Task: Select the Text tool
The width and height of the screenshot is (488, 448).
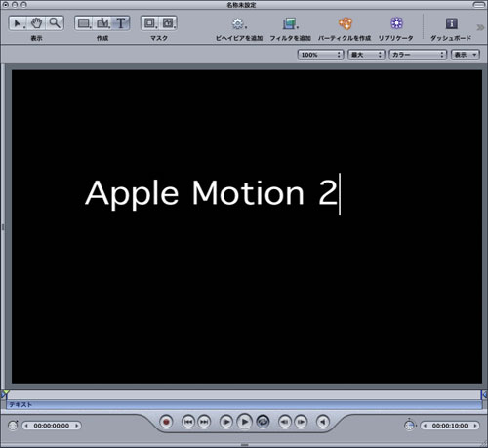Action: (x=121, y=23)
